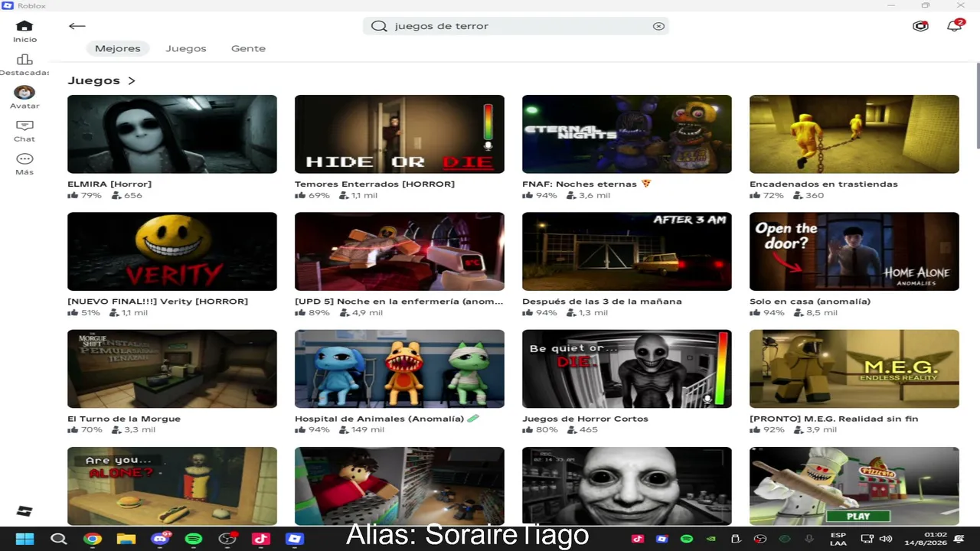Click '[PRONTO] M.E.G. Realidad sin fin' title
This screenshot has height=551, width=980.
click(x=834, y=419)
